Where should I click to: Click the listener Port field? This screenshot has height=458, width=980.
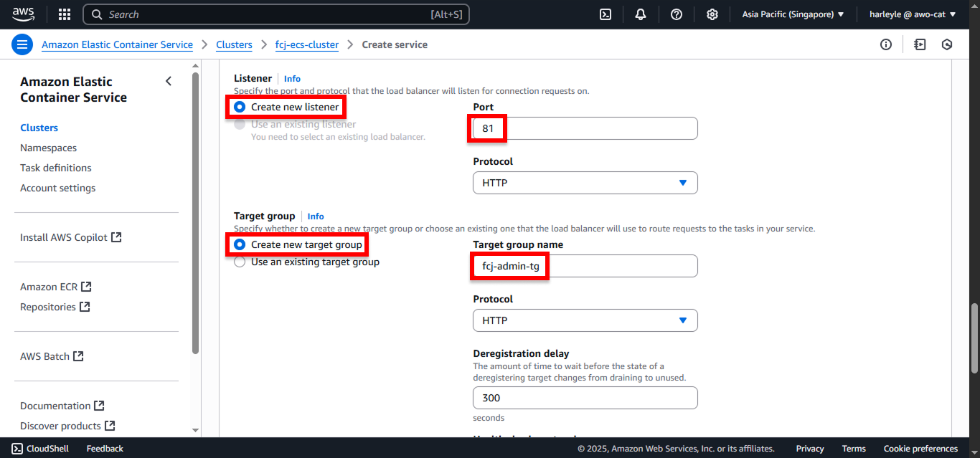tap(585, 128)
